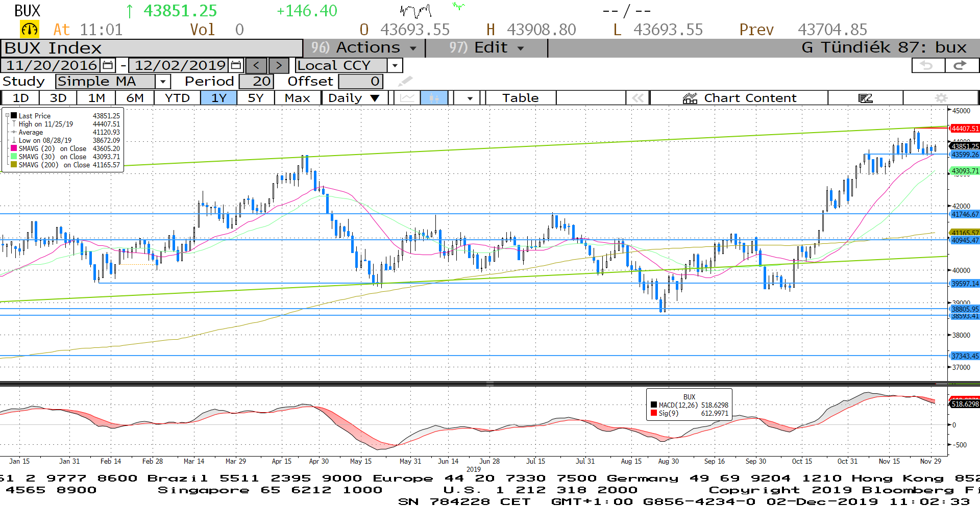Select the Max range tab
Image resolution: width=980 pixels, height=530 pixels.
(x=298, y=98)
